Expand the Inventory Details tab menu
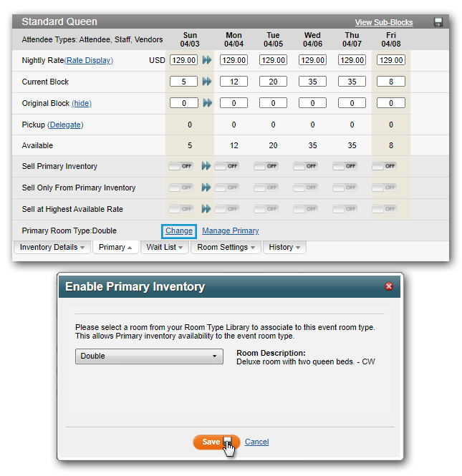The height and width of the screenshot is (476, 462). click(x=53, y=248)
